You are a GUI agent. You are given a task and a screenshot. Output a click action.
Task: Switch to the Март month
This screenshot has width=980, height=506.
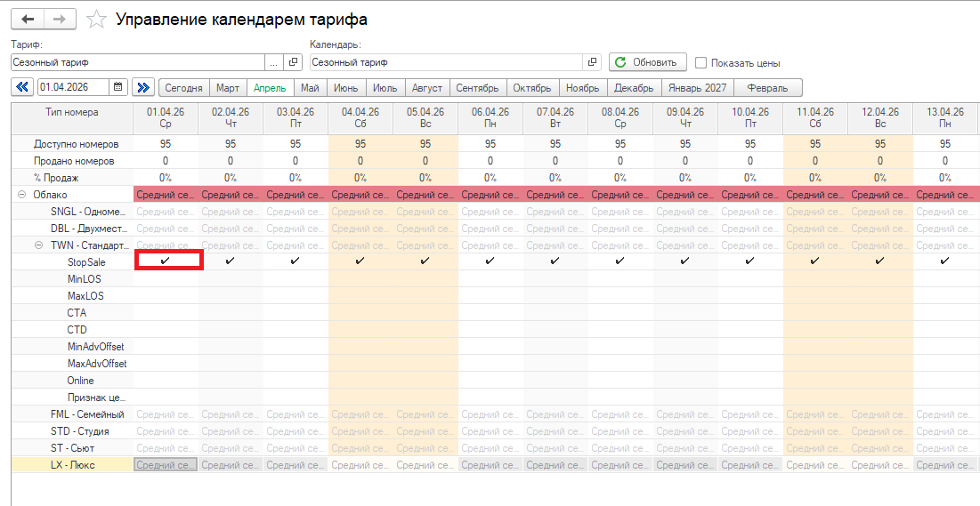tap(228, 88)
